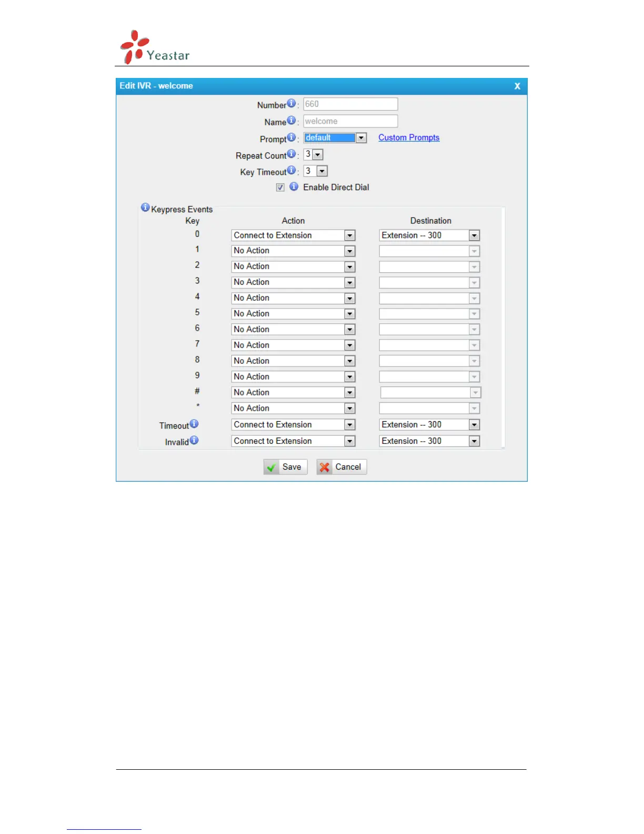Open the Action dropdown for the * key
This screenshot has width=644, height=834.
(x=293, y=409)
